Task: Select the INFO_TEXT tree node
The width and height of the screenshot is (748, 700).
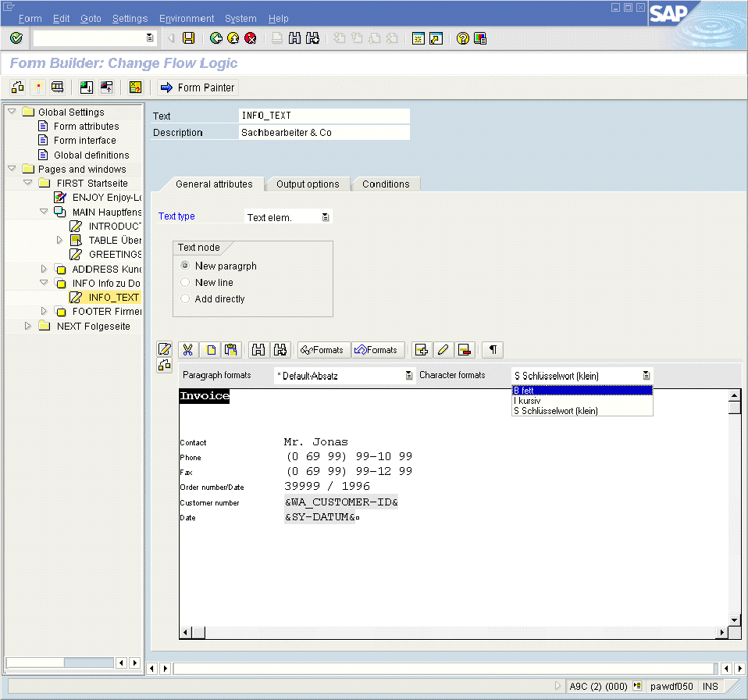Action: point(113,298)
